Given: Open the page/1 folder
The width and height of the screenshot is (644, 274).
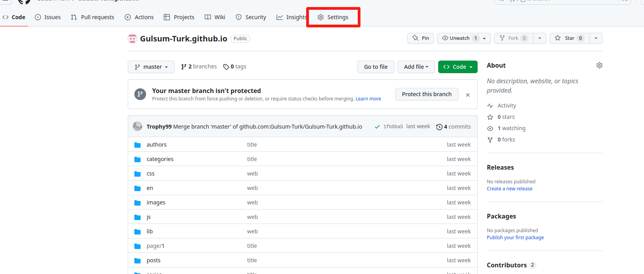Looking at the screenshot, I should [155, 246].
